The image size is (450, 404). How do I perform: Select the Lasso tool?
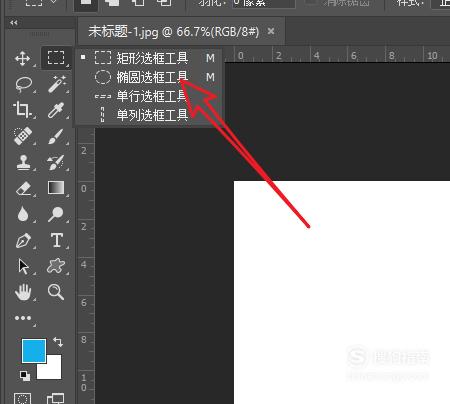23,84
